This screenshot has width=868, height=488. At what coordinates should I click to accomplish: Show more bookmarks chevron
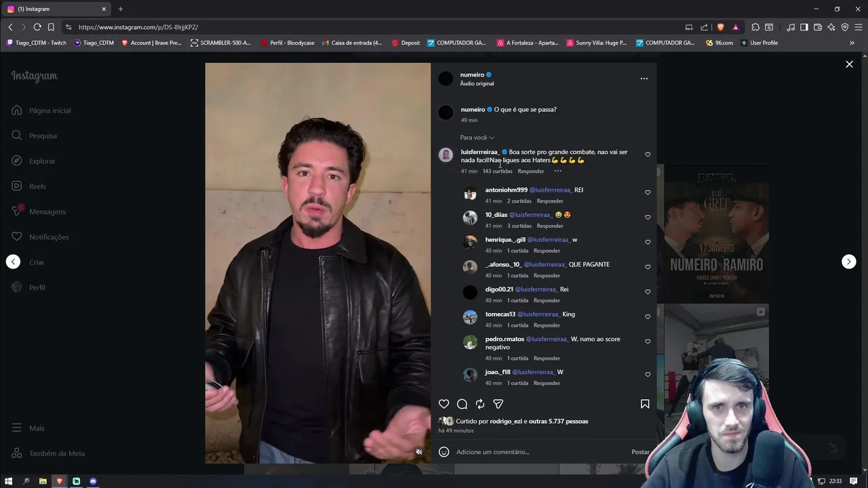tap(852, 43)
